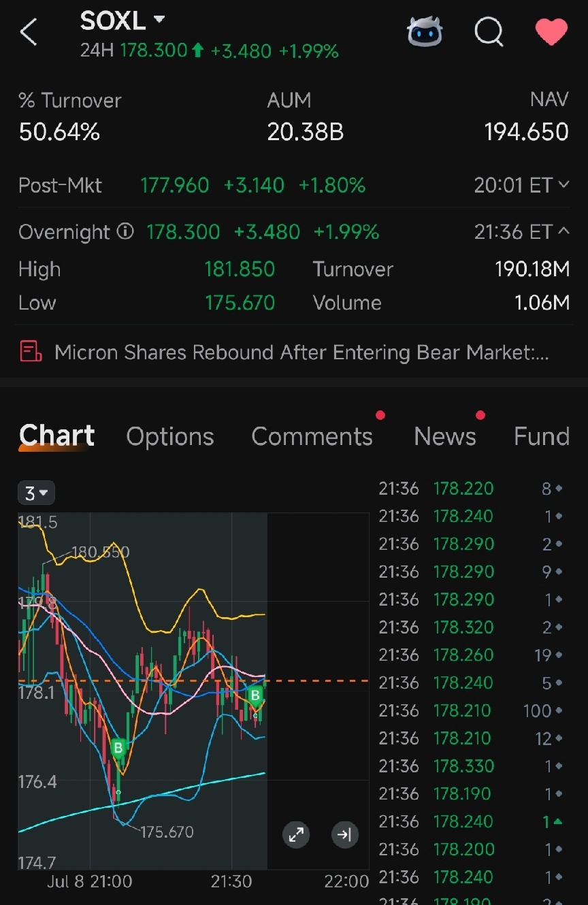Select the 178.210 trade row with 12 shares
The height and width of the screenshot is (905, 588).
coord(471,738)
